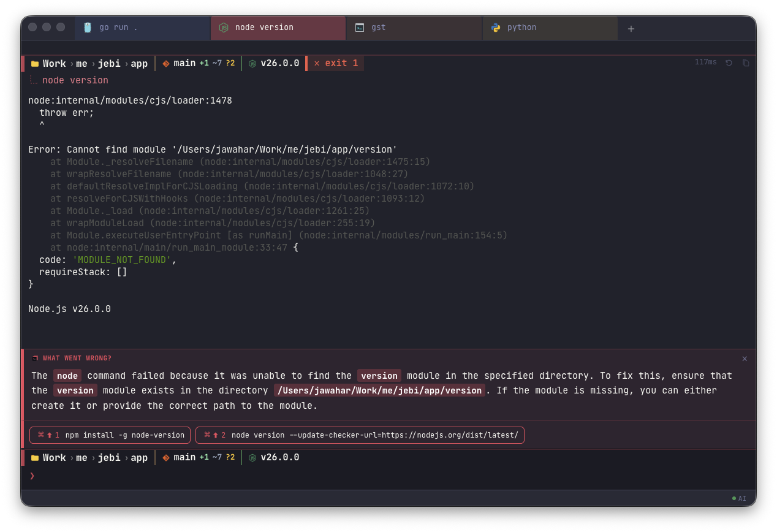Click git branch icon in bottom prompt
Screen dimensions: 777x532
pos(166,457)
